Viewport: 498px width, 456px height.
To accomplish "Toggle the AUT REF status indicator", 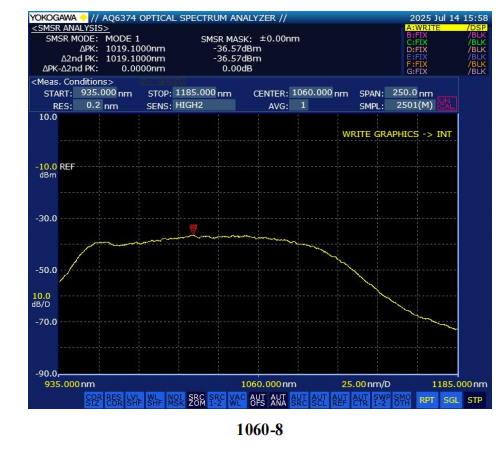I will (340, 400).
